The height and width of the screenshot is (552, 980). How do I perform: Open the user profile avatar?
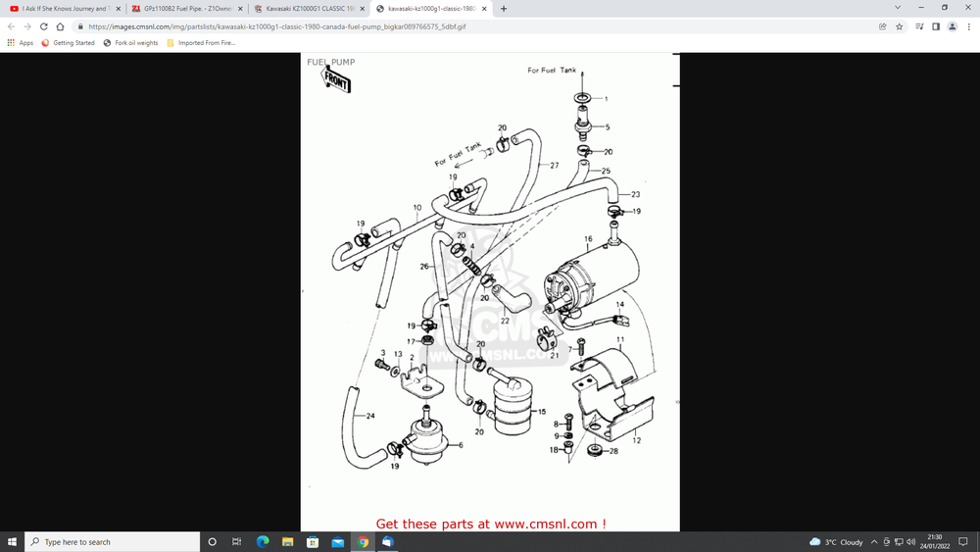[x=953, y=26]
